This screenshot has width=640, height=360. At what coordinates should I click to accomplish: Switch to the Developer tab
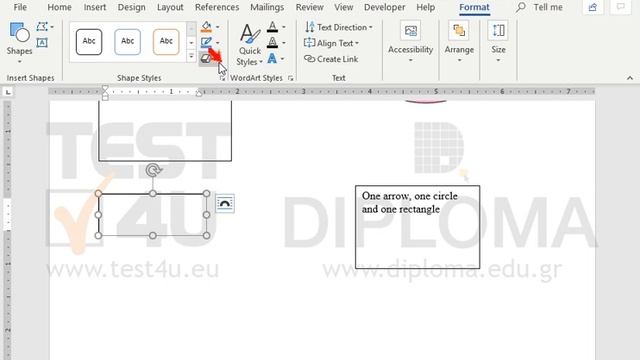click(384, 7)
